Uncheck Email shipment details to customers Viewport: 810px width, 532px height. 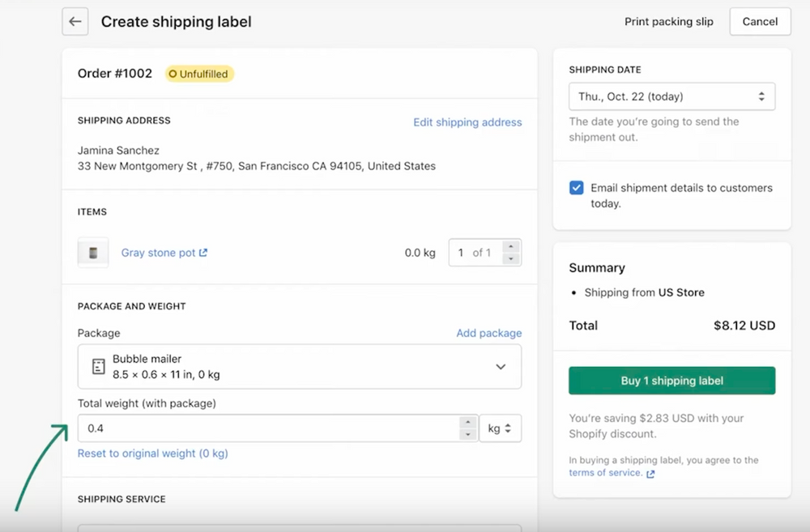point(576,187)
